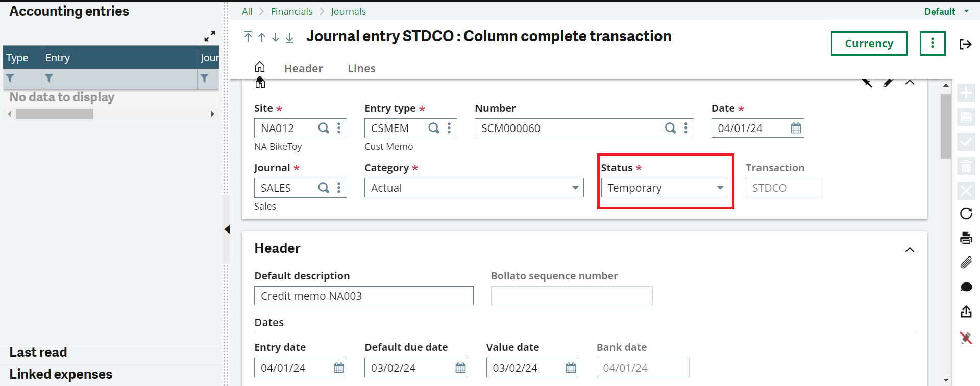Open the Default view selector dropdown

(945, 11)
